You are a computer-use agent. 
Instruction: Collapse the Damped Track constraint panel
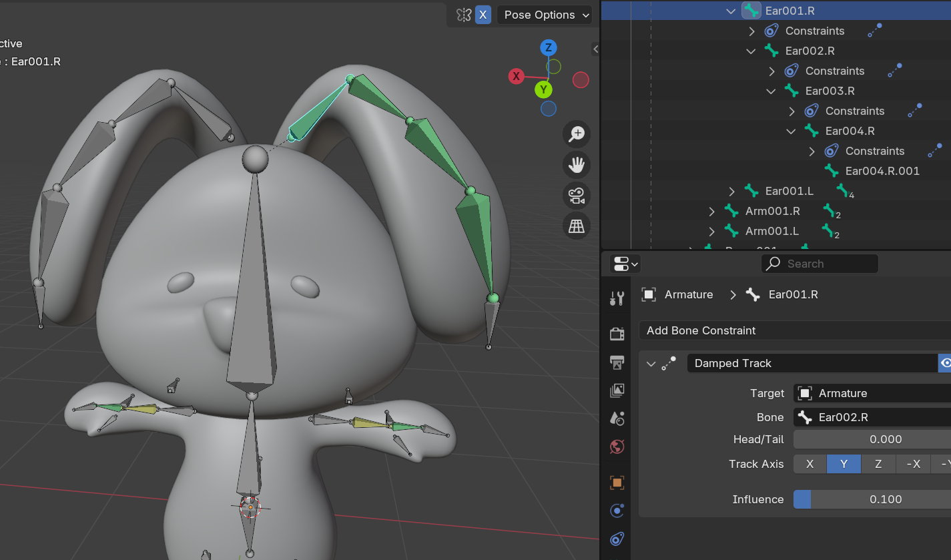coord(651,364)
